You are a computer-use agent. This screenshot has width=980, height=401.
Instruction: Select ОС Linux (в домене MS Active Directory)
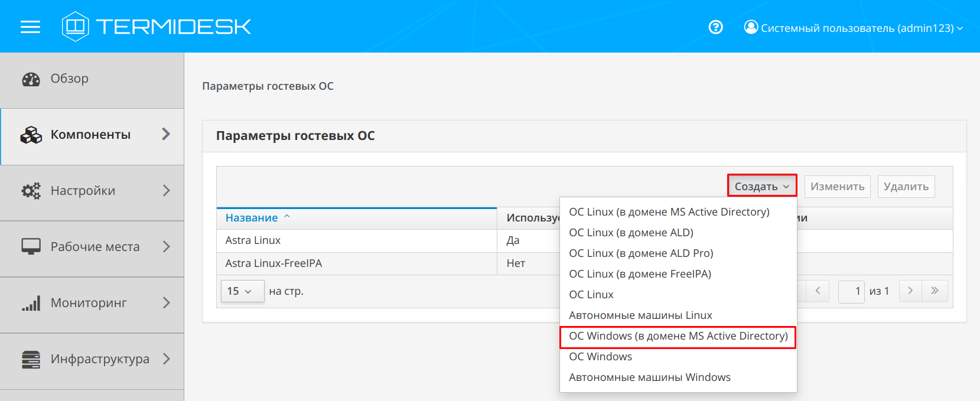point(678,212)
